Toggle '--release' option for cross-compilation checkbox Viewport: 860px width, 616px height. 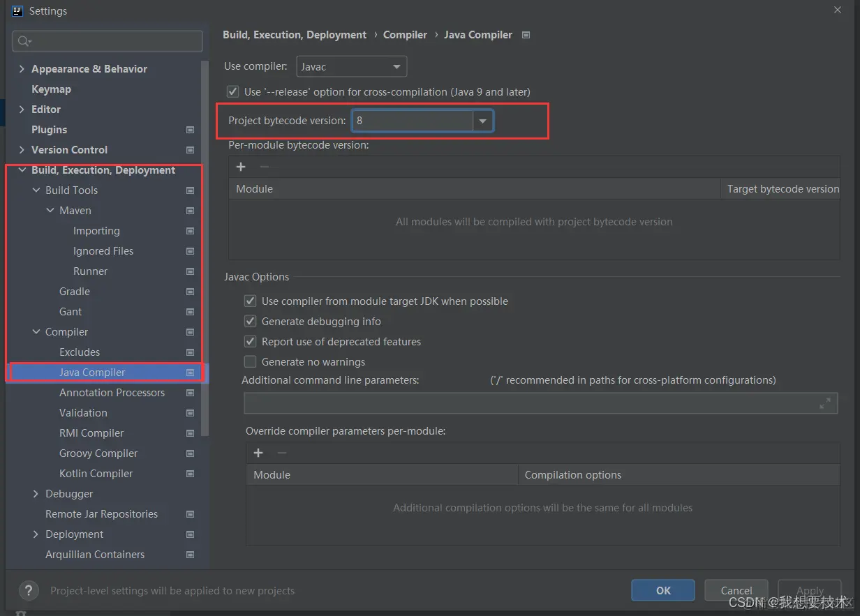tap(232, 91)
